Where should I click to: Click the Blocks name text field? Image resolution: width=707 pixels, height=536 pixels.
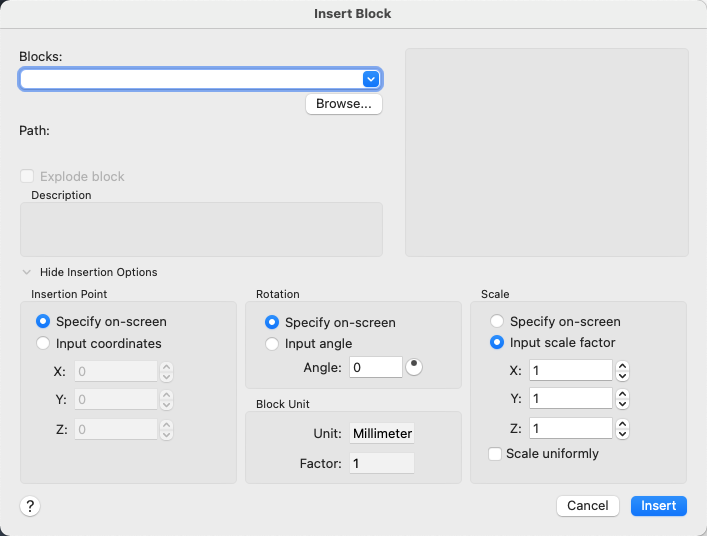(x=190, y=79)
